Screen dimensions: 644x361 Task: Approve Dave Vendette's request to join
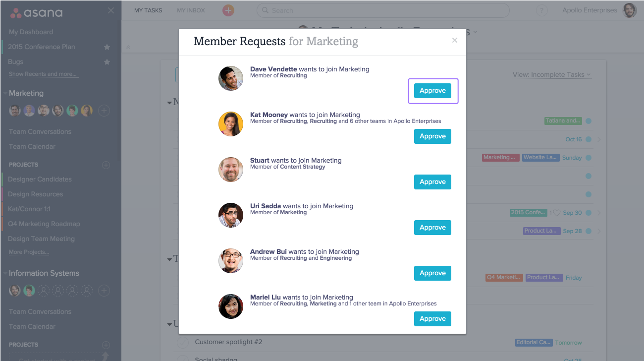click(x=432, y=91)
